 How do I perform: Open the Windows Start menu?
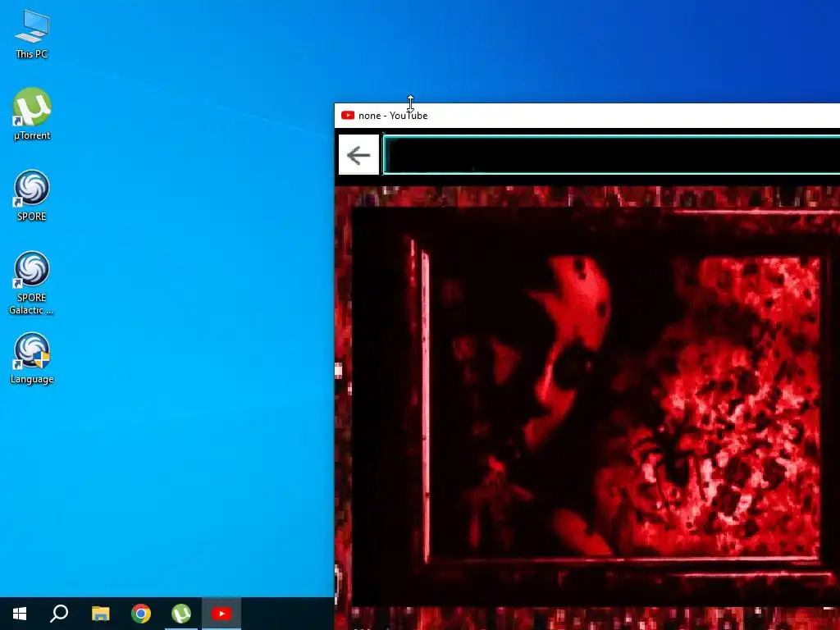click(20, 614)
